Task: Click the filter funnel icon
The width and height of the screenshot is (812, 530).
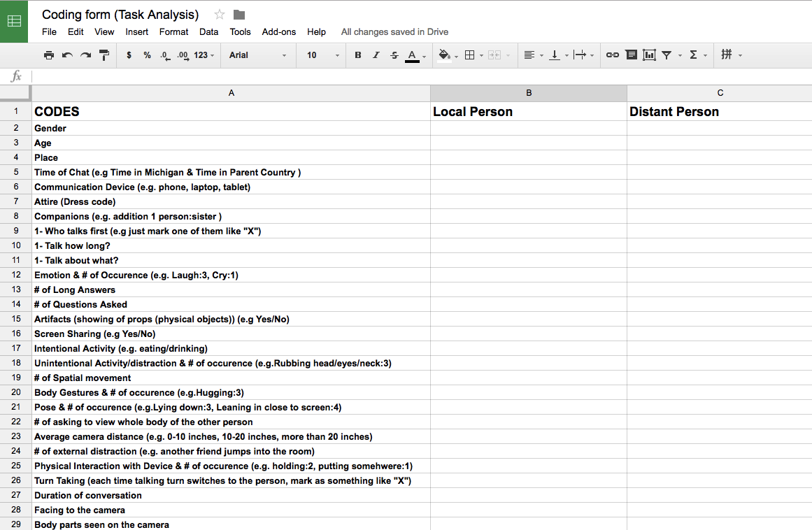Action: (x=667, y=55)
